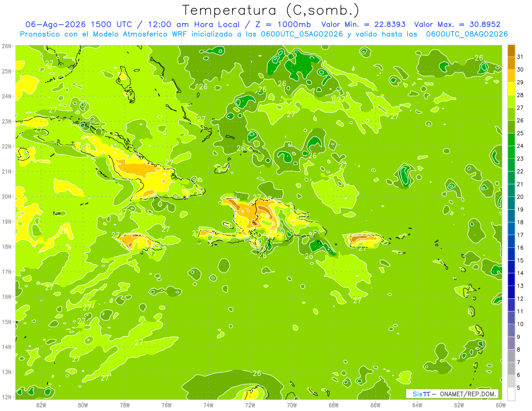The height and width of the screenshot is (411, 532).
Task: Click the color scale value "31"
Action: tap(520, 56)
